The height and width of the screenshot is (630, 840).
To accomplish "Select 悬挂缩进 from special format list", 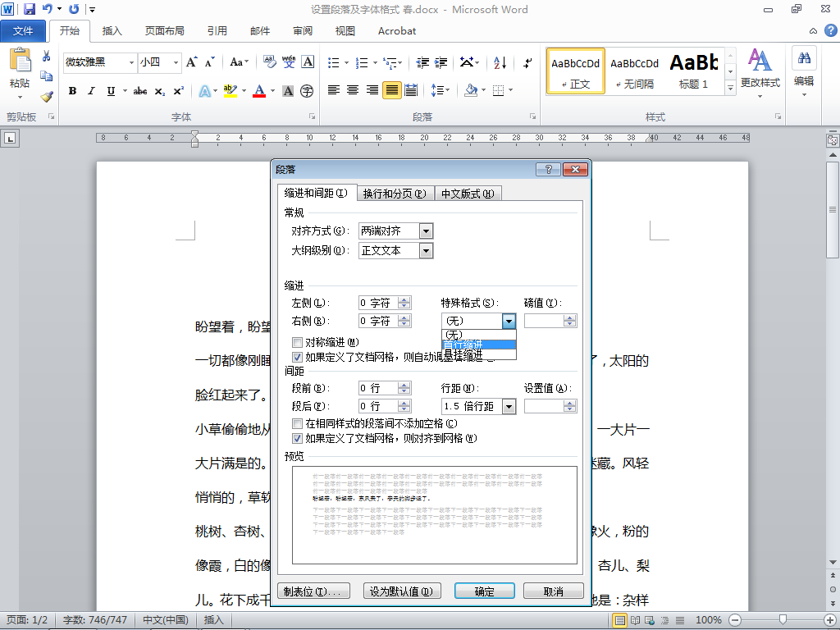I will tap(479, 354).
